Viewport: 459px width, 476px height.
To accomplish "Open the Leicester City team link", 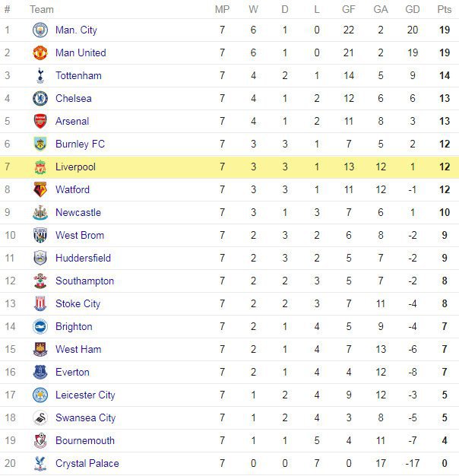I will pyautogui.click(x=85, y=395).
